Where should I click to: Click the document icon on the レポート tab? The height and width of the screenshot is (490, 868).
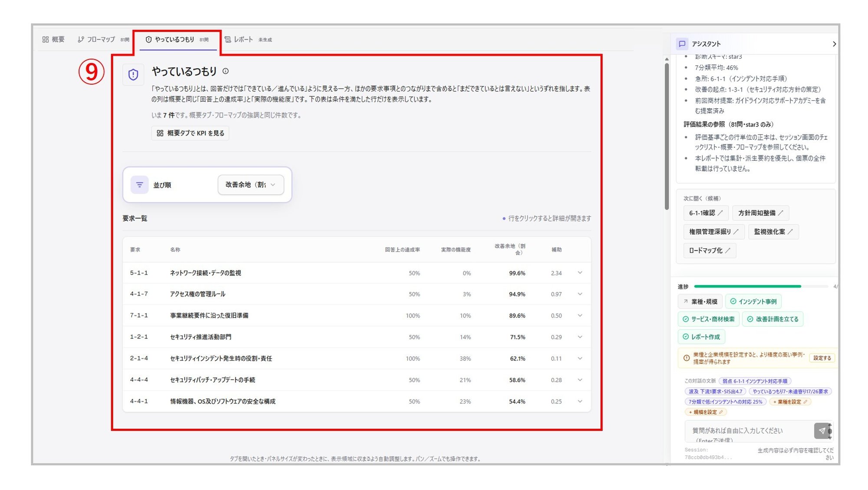coord(227,40)
